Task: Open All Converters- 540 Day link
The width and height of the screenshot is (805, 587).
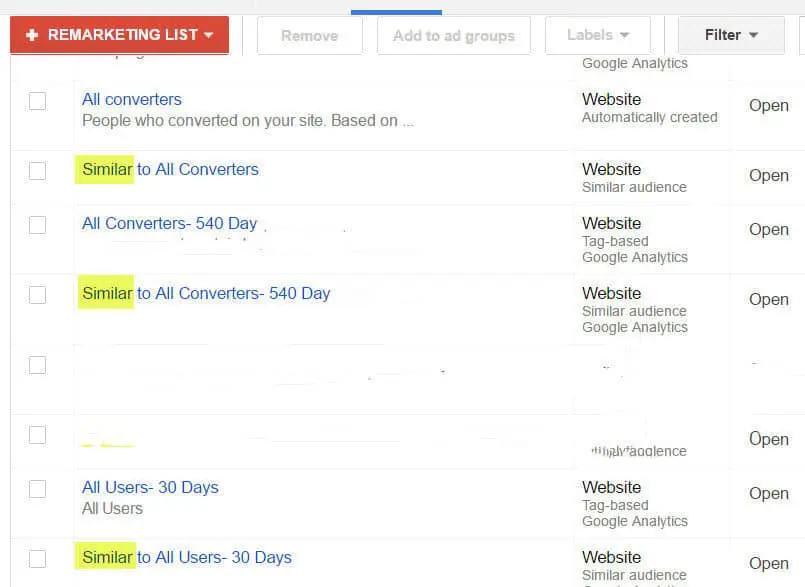Action: pyautogui.click(x=169, y=223)
